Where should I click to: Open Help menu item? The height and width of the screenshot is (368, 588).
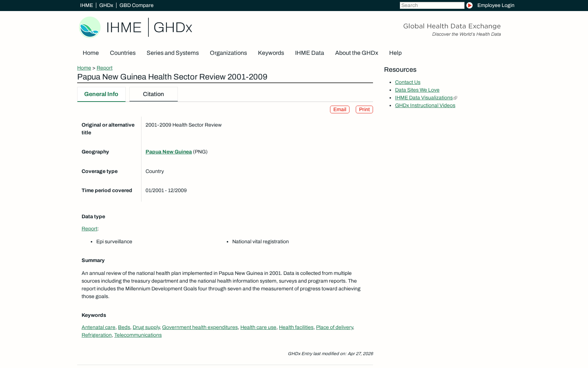(395, 53)
